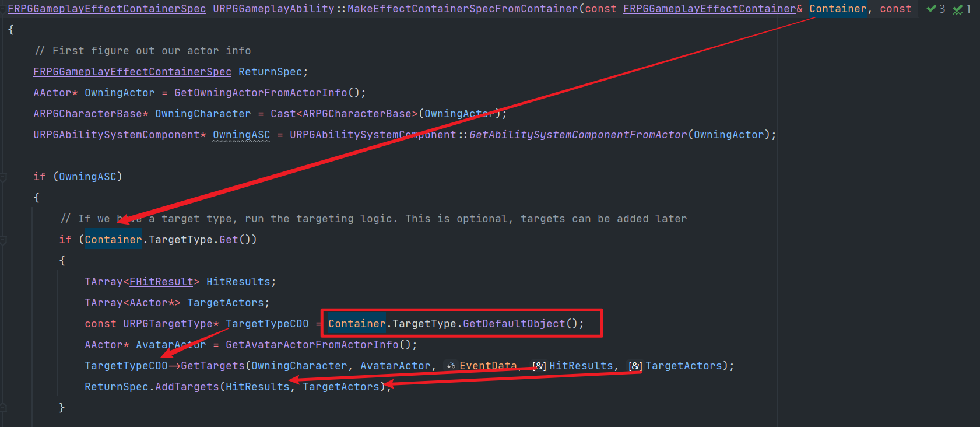Click OwningActor argument in GetAbilitySystemComponentFromActor
The width and height of the screenshot is (980, 427).
[729, 135]
